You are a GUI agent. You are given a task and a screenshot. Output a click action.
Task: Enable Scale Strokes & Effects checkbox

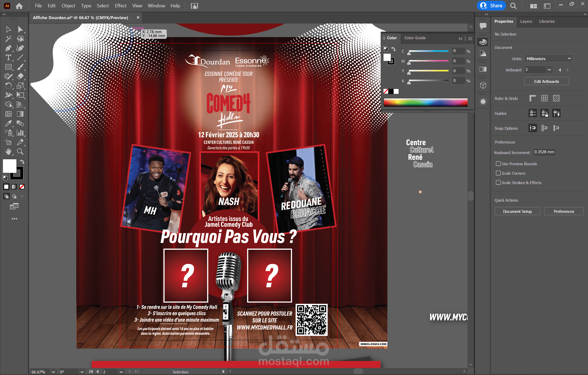pos(498,183)
